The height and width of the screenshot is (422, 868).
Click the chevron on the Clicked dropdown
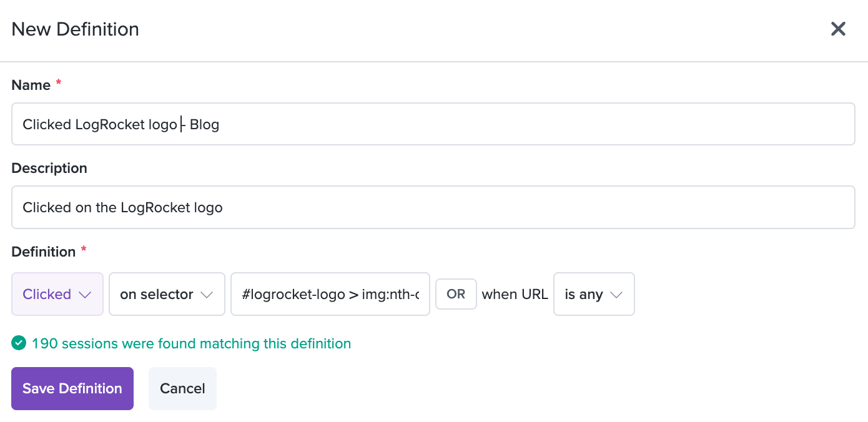coord(86,295)
